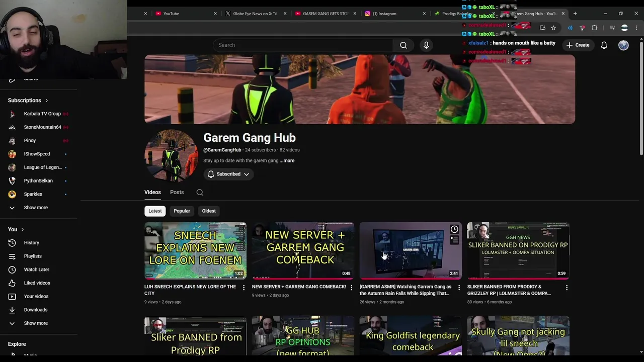Play SLIKER BANNED ON PRODIGY RP thumbnail
The width and height of the screenshot is (644, 362).
coord(518,250)
